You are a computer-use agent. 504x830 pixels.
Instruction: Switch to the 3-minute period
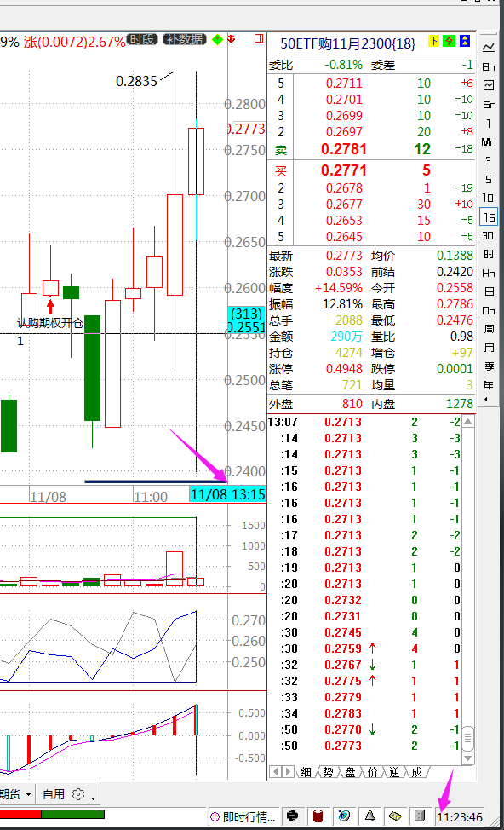coord(489,161)
